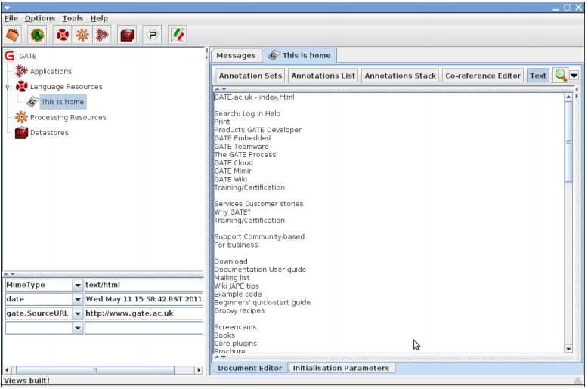Toggle the Annotations List view
The width and height of the screenshot is (588, 389).
tap(323, 76)
